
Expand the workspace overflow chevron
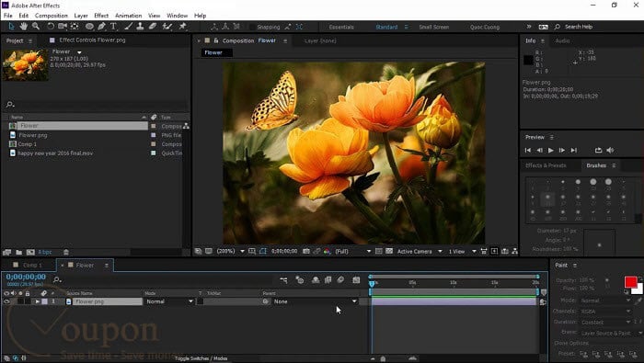pyautogui.click(x=529, y=27)
